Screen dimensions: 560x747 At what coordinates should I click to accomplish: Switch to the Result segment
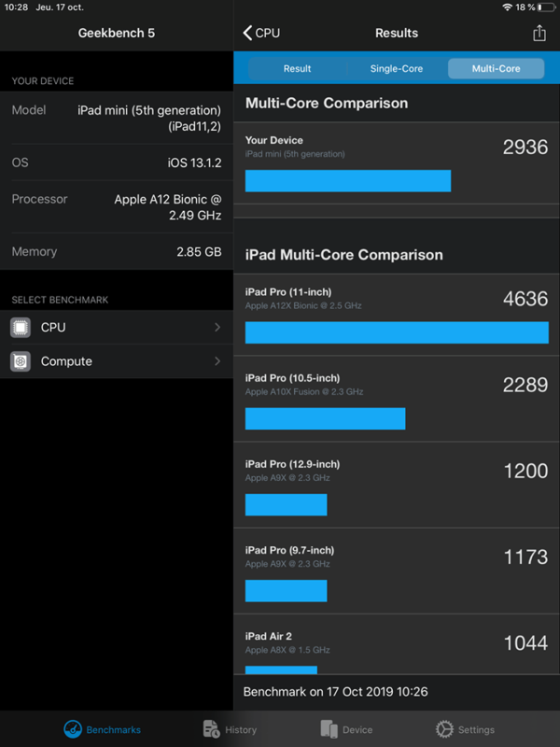click(x=297, y=69)
